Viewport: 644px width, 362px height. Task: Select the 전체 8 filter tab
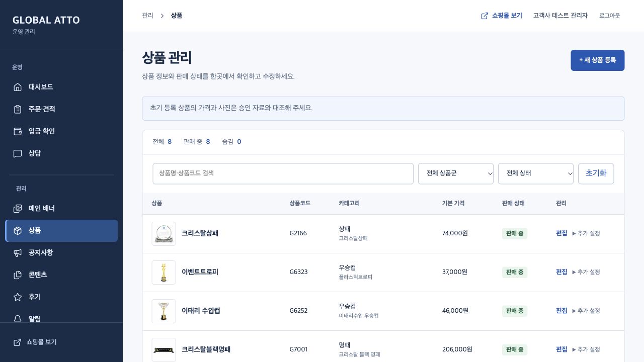tap(162, 142)
